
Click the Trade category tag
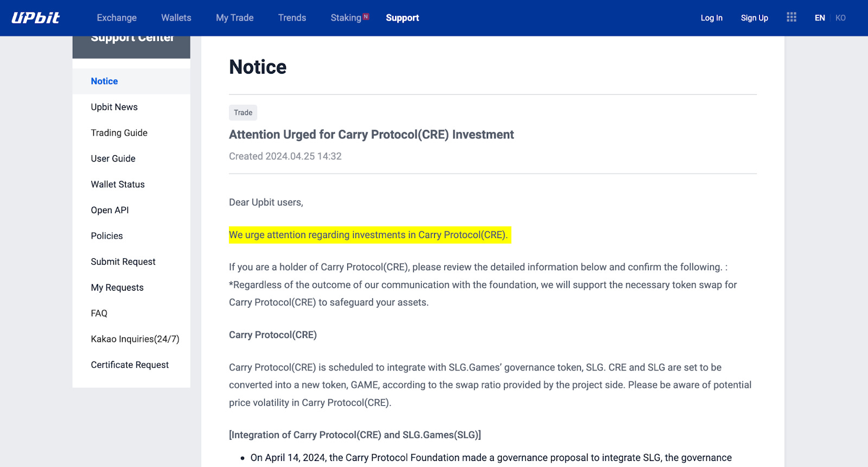pos(243,113)
